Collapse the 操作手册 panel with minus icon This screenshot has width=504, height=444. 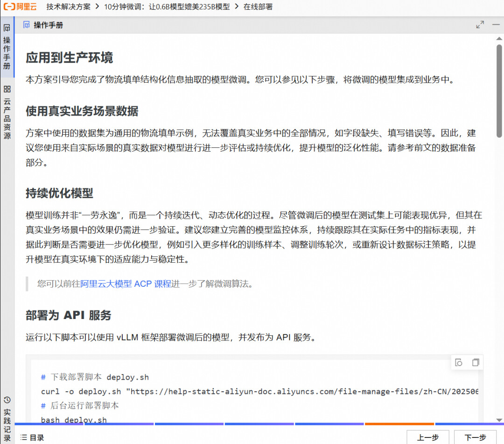click(496, 25)
